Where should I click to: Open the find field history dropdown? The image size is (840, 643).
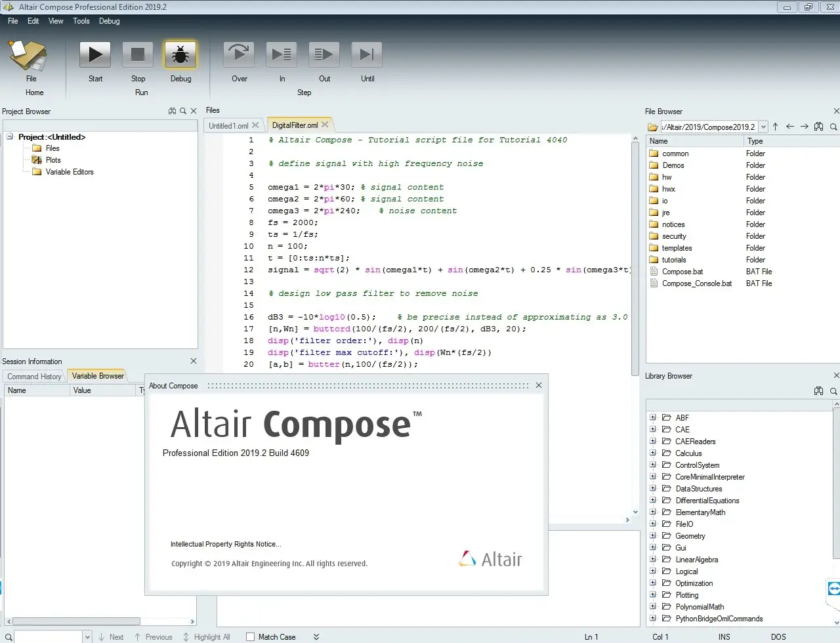click(87, 637)
